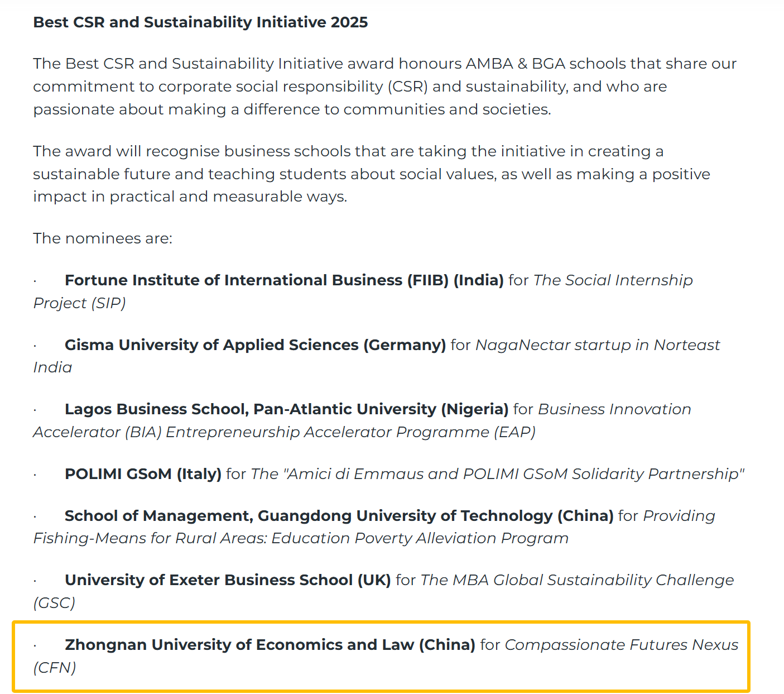Click the '(GSC)' abbreviation text
Viewport: 784px width, 694px height.
[54, 603]
